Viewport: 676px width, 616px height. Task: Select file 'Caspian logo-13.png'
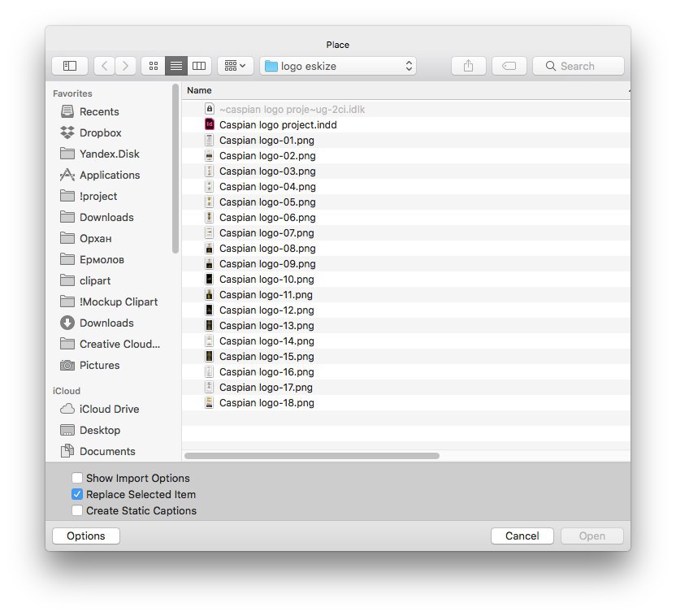405,325
